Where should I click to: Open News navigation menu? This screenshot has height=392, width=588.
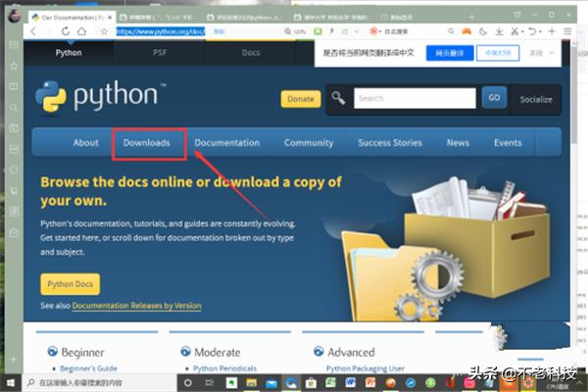[x=458, y=143]
